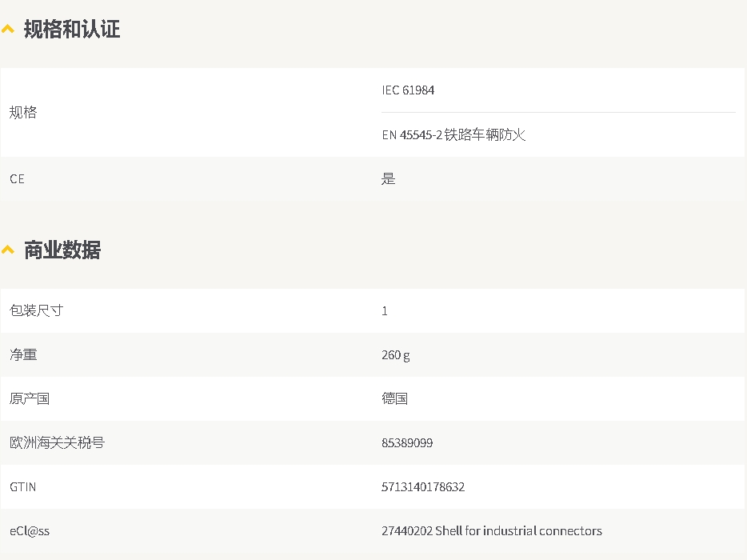
Task: Select the tariff number 85389099
Action: coord(407,442)
